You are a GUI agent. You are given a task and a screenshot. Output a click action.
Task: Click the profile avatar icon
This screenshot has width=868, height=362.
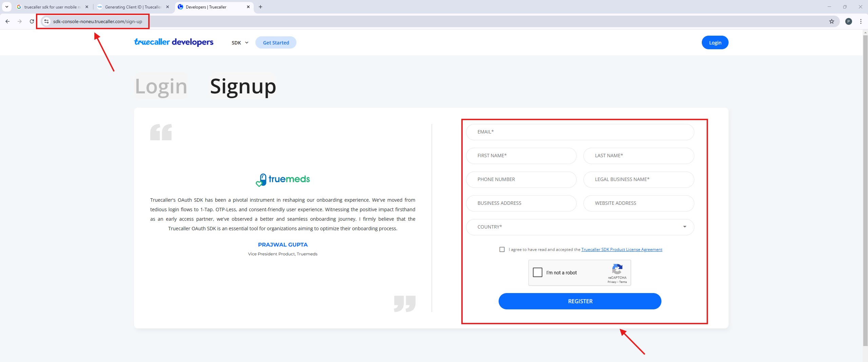(848, 21)
